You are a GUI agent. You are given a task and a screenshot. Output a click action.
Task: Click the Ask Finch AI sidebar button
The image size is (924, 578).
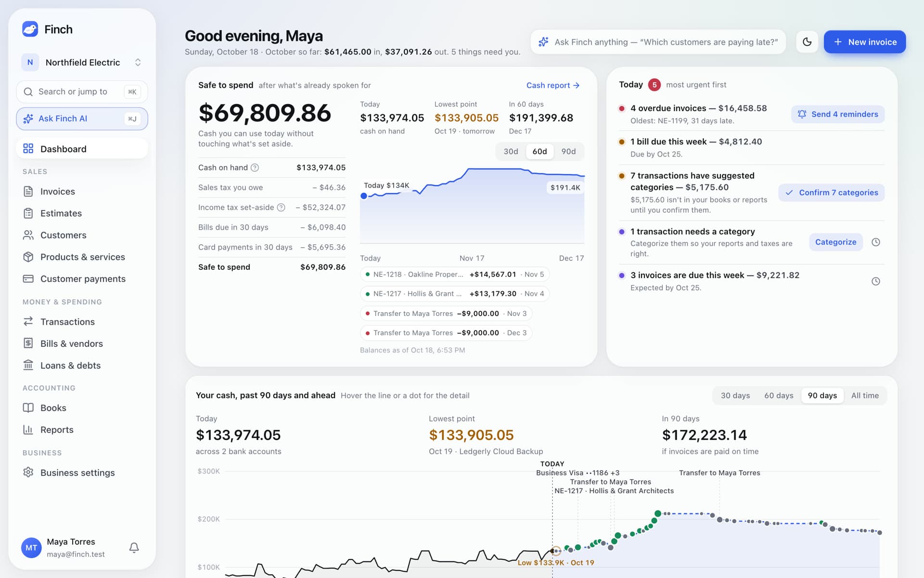point(82,118)
